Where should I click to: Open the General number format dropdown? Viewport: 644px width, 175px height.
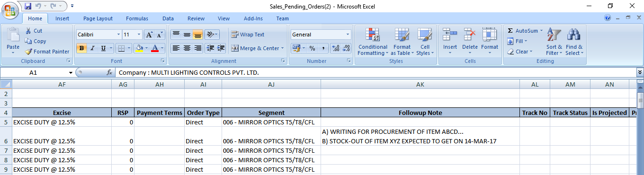pos(348,35)
